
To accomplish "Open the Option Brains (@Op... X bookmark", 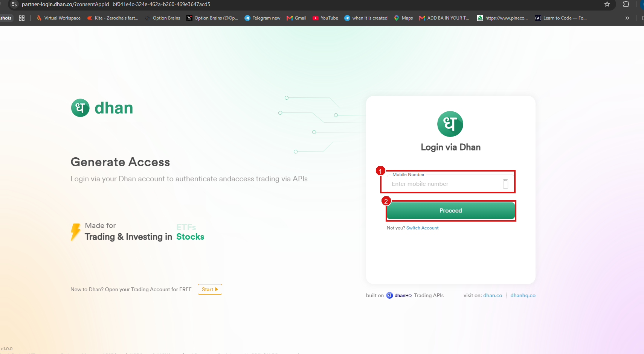I will [212, 18].
